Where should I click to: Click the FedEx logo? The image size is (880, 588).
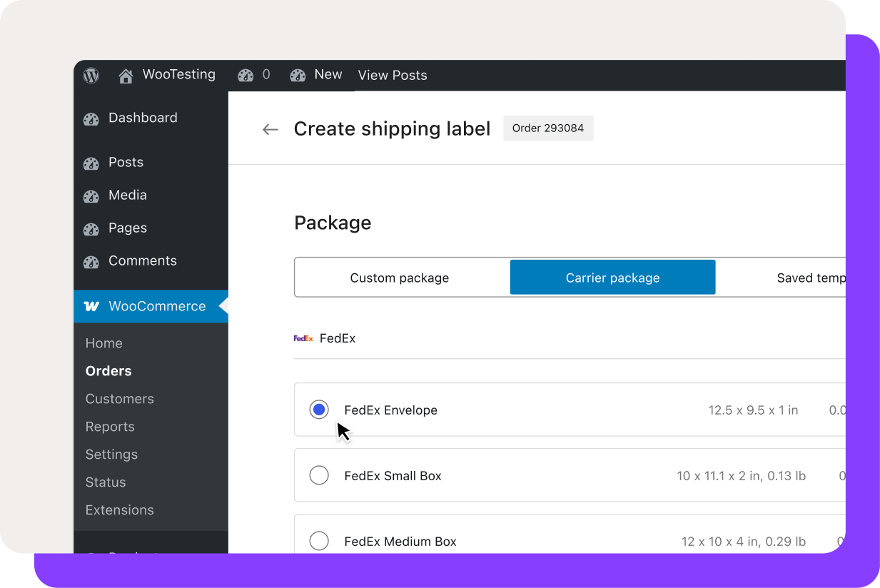303,338
